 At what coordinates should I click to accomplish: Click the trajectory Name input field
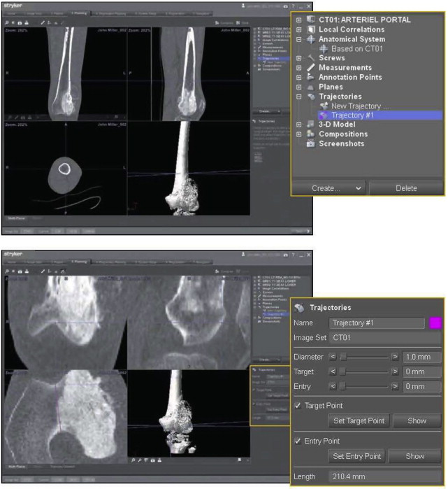(x=377, y=323)
